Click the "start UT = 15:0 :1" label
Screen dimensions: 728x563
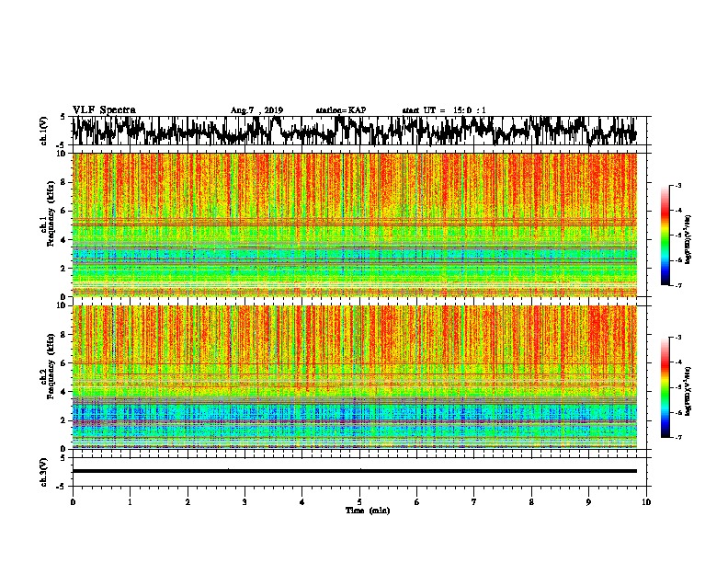(444, 110)
